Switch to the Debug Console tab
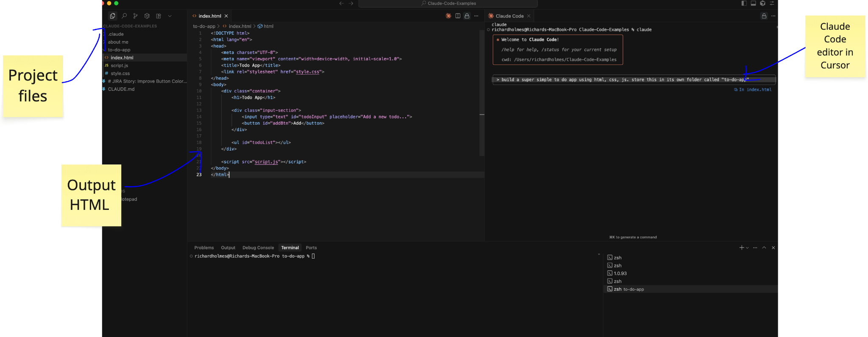 (x=258, y=248)
